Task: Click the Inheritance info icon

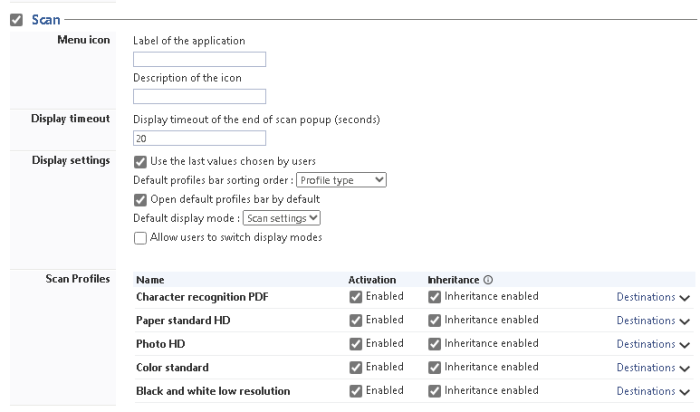Action: click(482, 282)
